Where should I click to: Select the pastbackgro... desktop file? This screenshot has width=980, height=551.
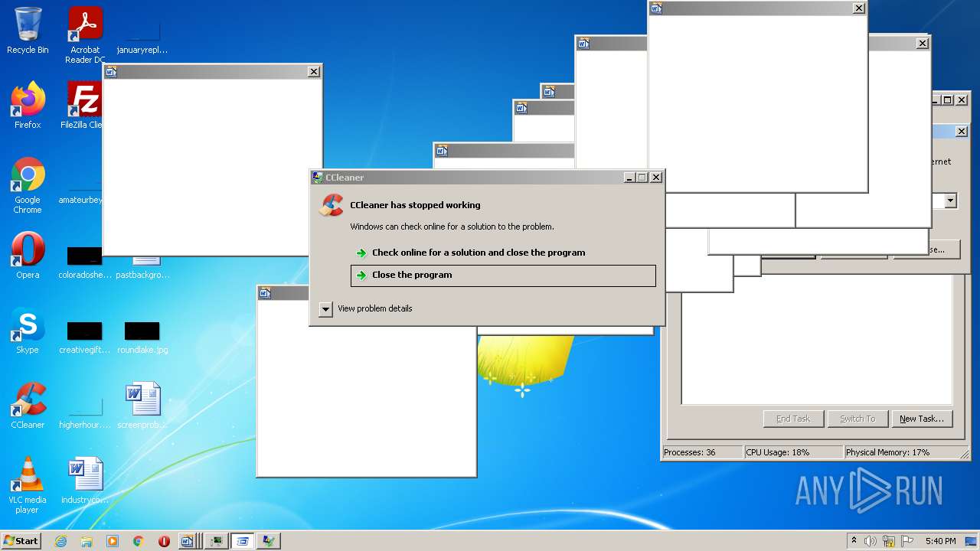(x=143, y=267)
